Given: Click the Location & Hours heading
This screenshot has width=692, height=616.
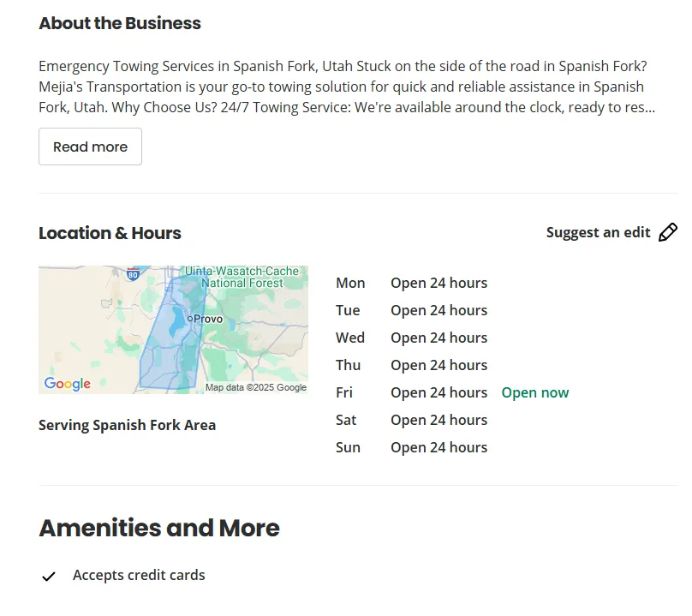Looking at the screenshot, I should [110, 233].
